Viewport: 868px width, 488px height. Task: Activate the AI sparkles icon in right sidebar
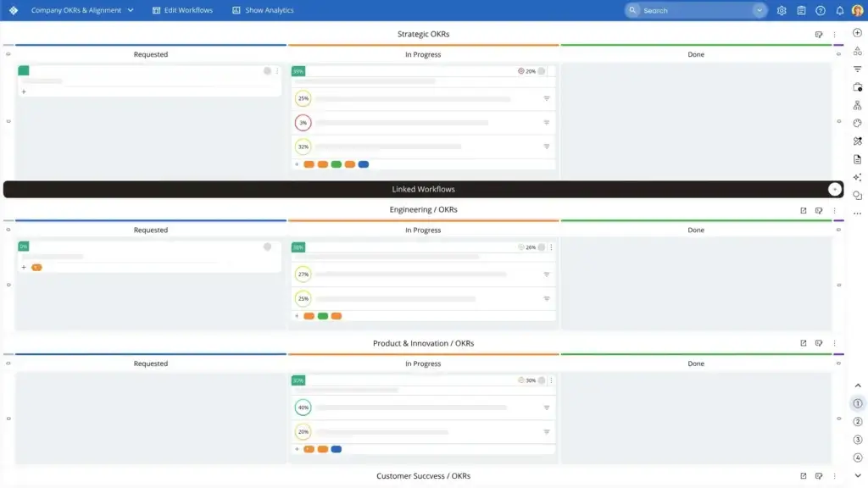click(857, 175)
